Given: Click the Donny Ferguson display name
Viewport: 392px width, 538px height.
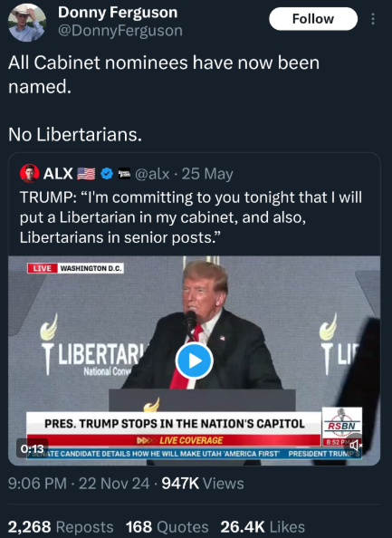Looking at the screenshot, I should click(x=118, y=13).
